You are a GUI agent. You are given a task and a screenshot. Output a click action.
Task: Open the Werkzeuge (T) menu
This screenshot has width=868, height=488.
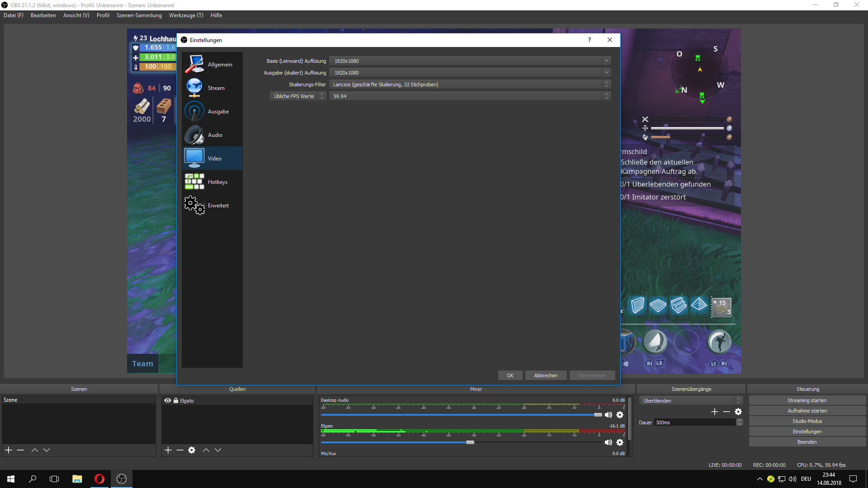186,15
